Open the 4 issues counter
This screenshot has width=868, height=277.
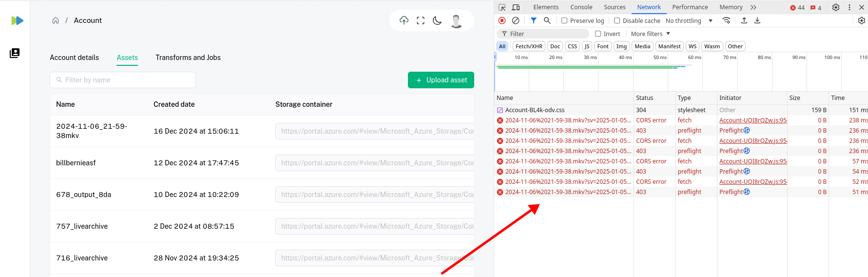pos(816,8)
